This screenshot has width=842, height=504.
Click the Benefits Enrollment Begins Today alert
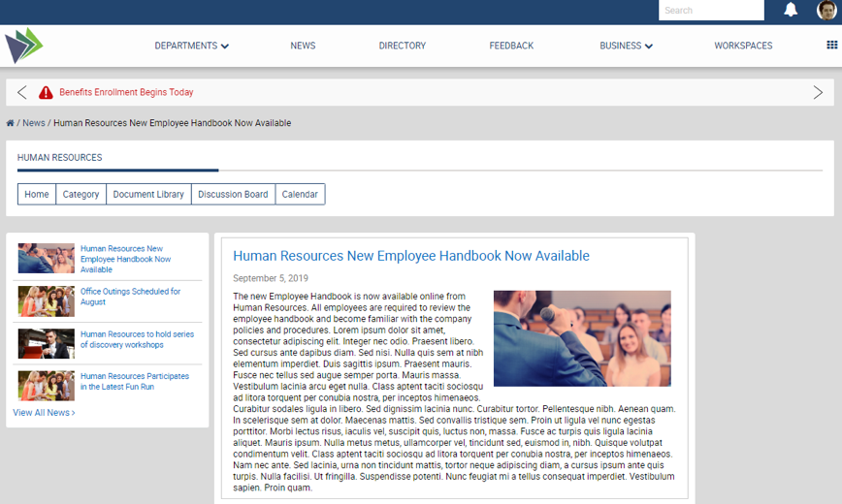point(126,93)
